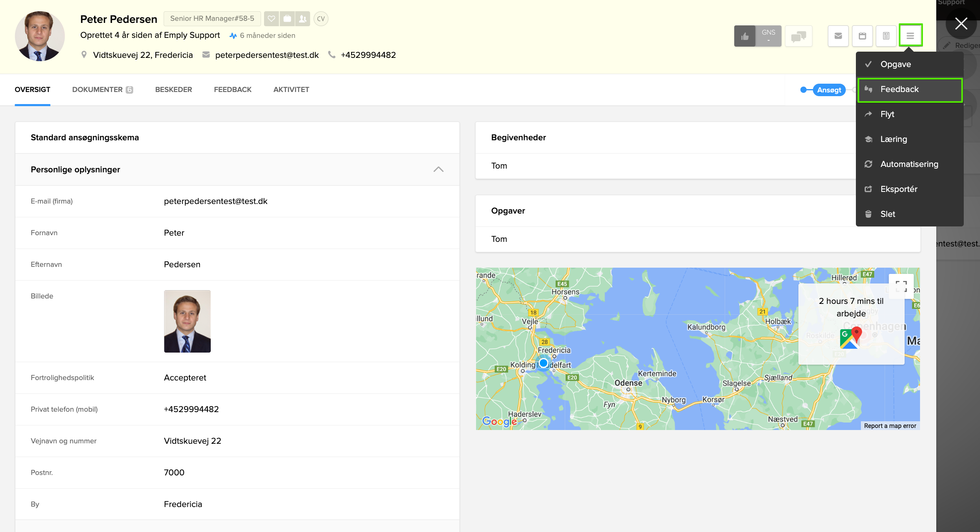Click Report a map error link
Image resolution: width=980 pixels, height=532 pixels.
pos(890,426)
